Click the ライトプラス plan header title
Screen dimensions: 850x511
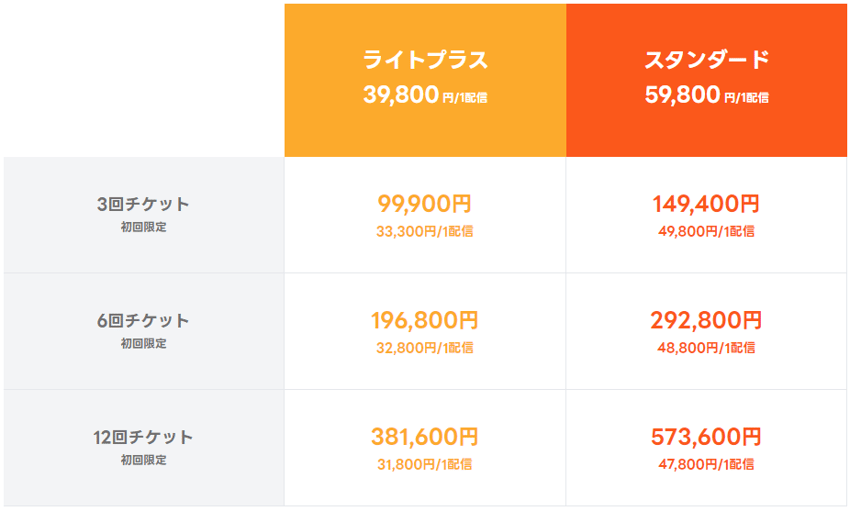coord(425,60)
